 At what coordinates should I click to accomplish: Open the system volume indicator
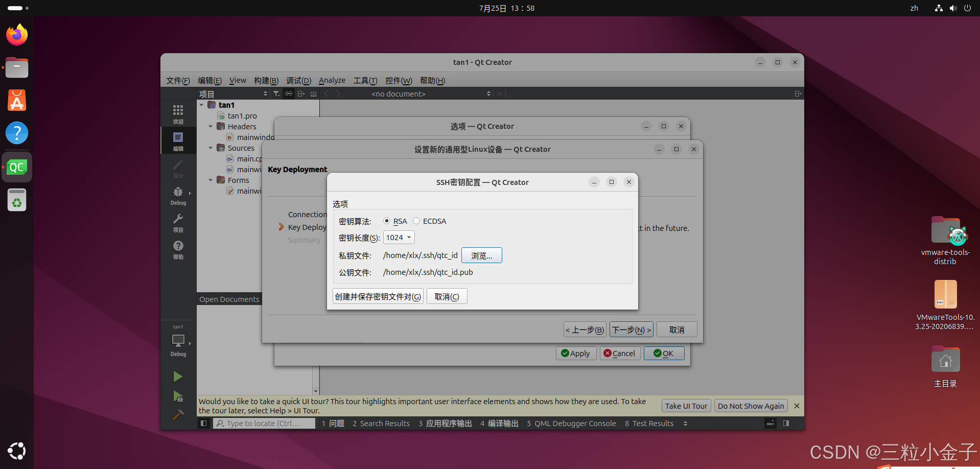coord(953,8)
